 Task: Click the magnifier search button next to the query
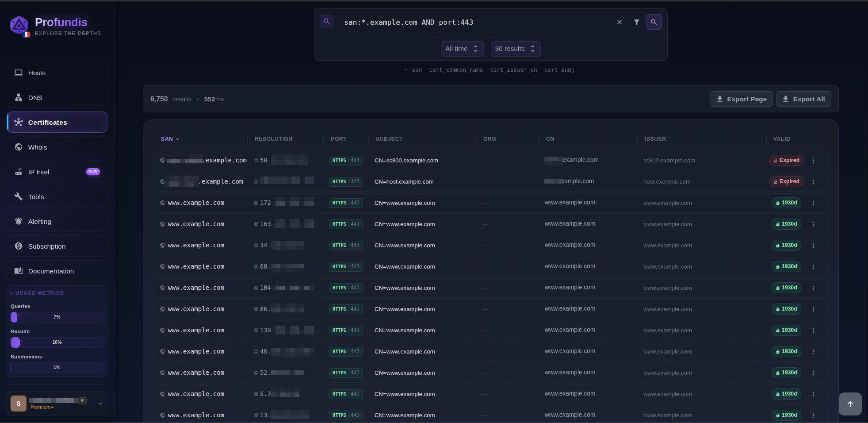654,22
